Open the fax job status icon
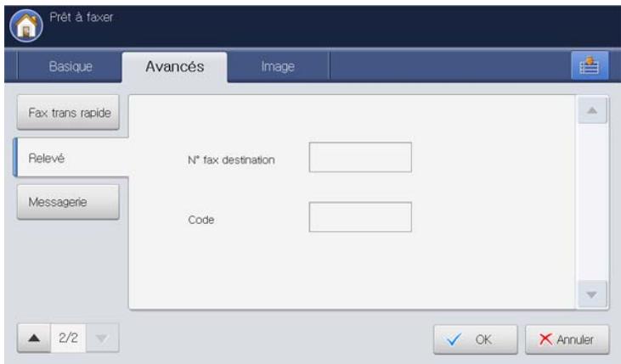 tap(590, 65)
